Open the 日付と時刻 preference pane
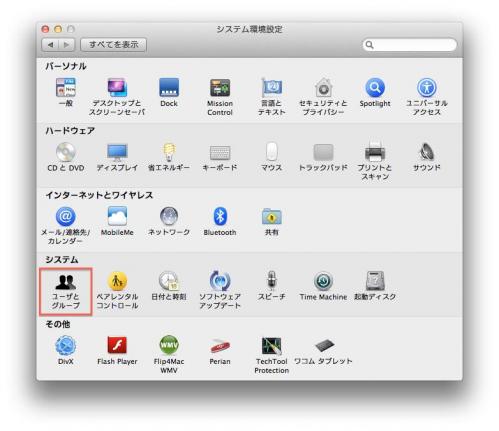 pyautogui.click(x=169, y=286)
